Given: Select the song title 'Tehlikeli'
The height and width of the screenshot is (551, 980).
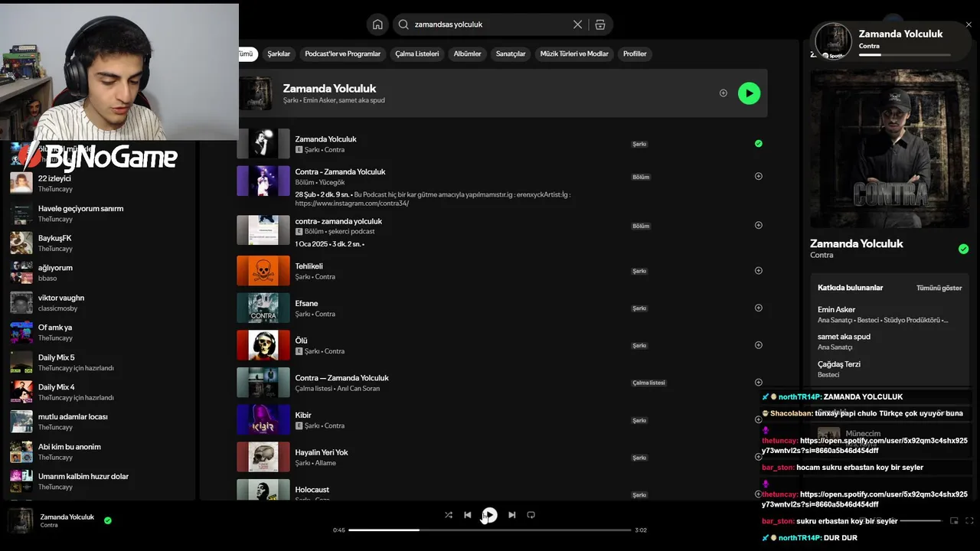Looking at the screenshot, I should (x=309, y=266).
